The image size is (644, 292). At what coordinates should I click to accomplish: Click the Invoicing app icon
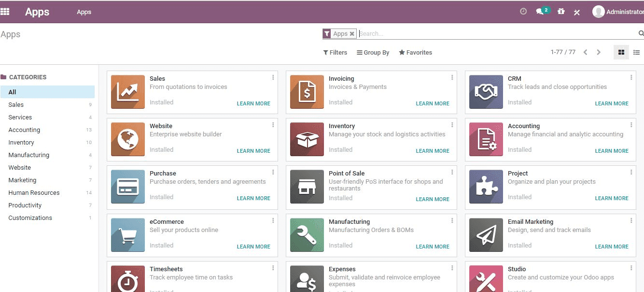pyautogui.click(x=307, y=92)
